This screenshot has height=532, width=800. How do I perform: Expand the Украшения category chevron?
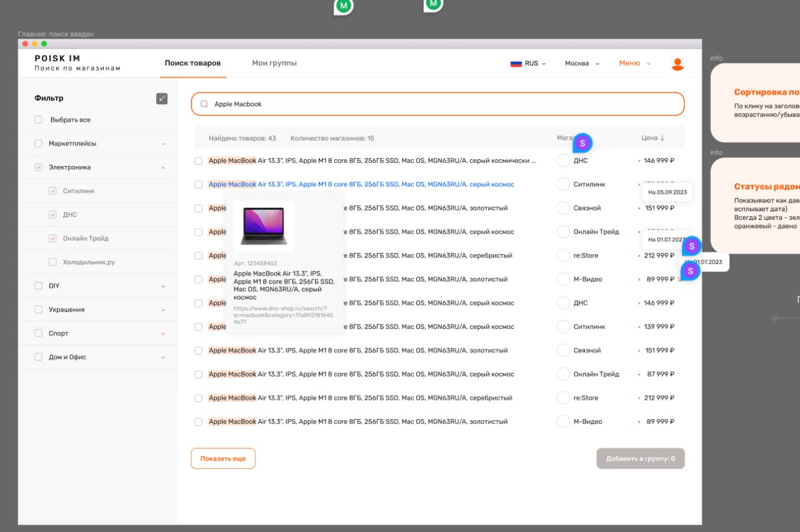[163, 310]
